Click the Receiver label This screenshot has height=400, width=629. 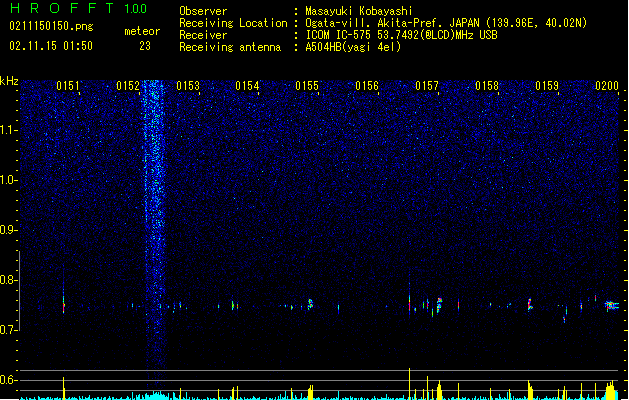(203, 35)
